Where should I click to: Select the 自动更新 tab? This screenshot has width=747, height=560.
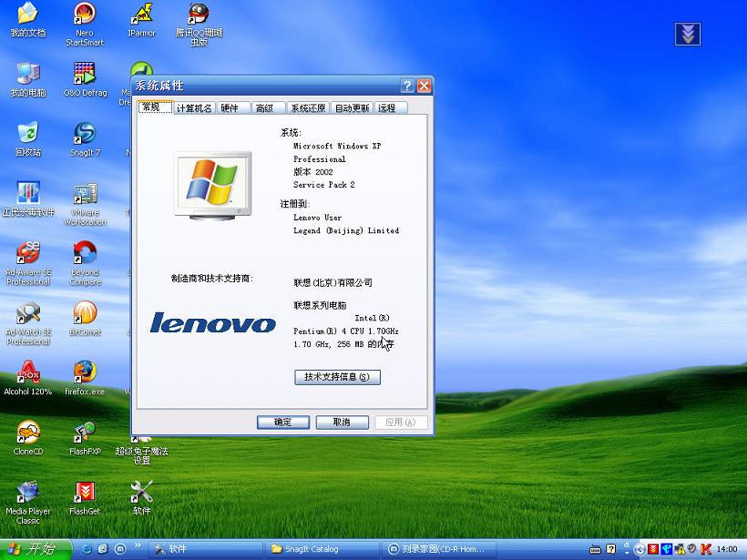352,108
